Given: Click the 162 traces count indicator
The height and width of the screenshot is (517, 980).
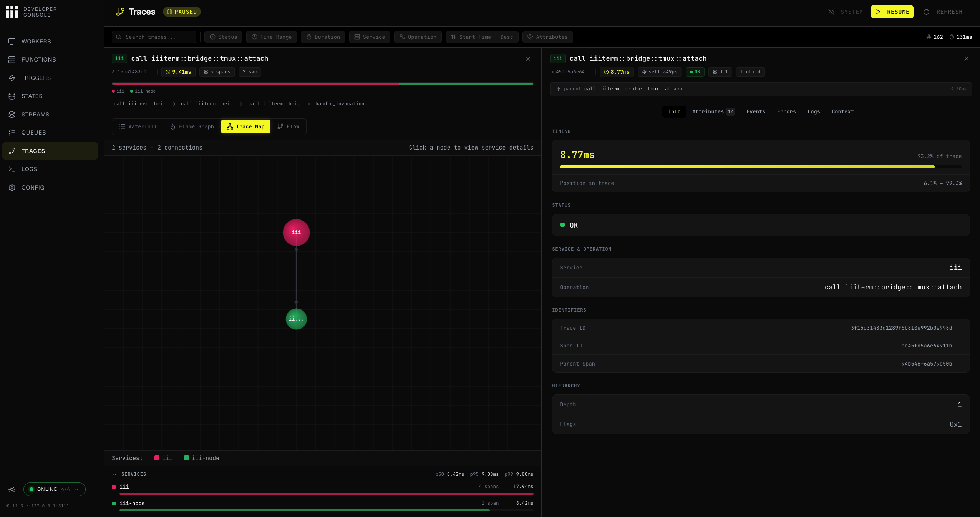Looking at the screenshot, I should [x=934, y=37].
